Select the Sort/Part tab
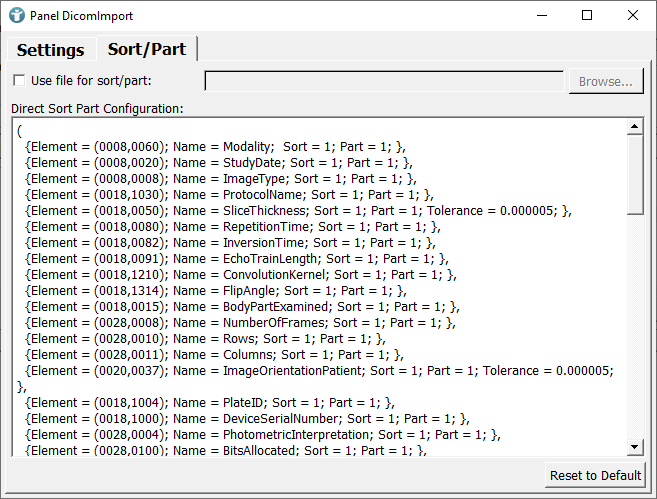 click(146, 49)
